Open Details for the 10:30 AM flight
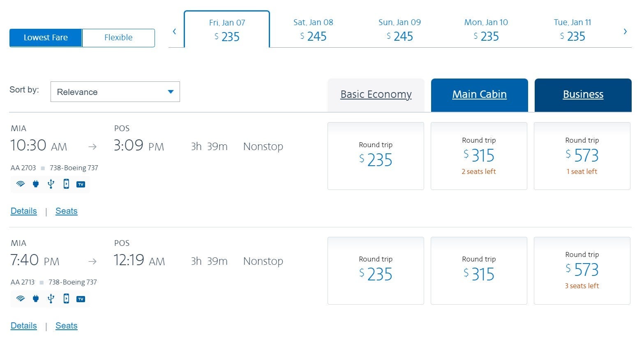The height and width of the screenshot is (347, 644). 24,211
